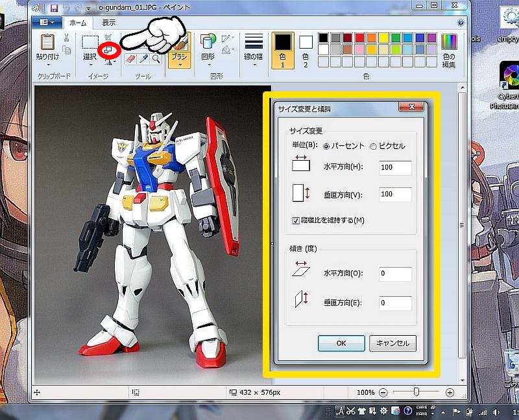Expand the 貼り付け paste dropdown

pos(47,64)
